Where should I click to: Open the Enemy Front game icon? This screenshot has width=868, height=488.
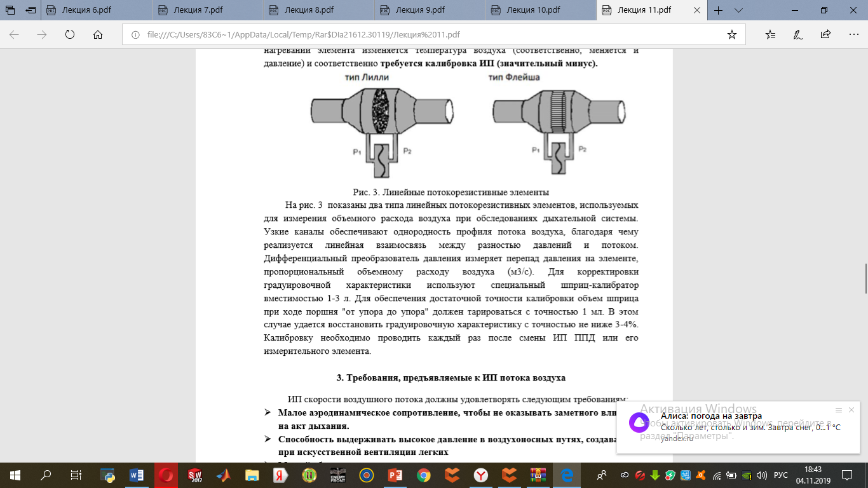coord(337,475)
